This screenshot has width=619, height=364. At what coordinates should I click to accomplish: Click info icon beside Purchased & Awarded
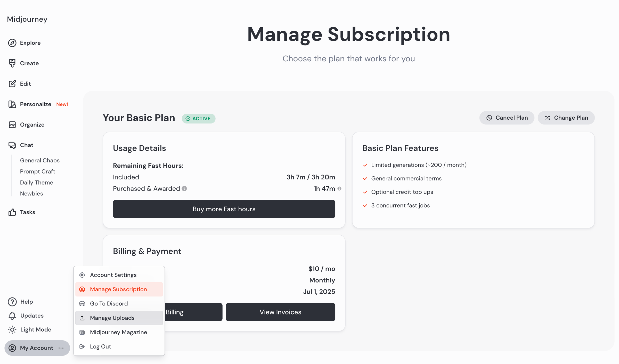(184, 189)
